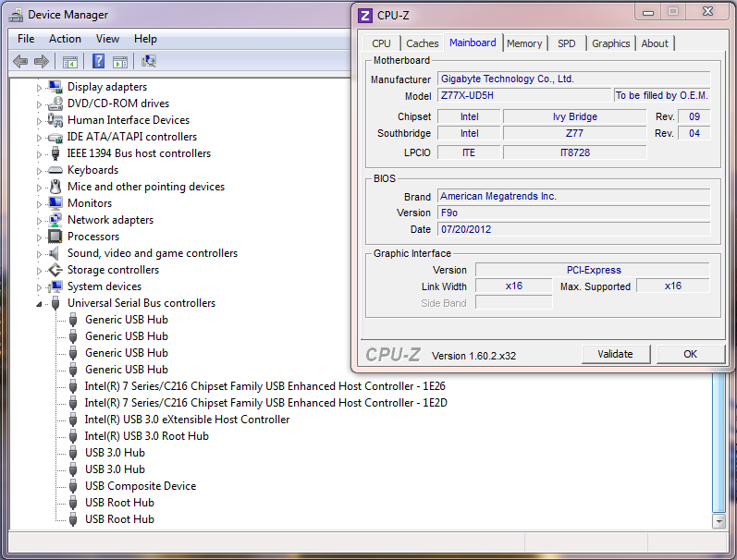Click the Network adapters icon
The height and width of the screenshot is (560, 737).
coord(55,220)
